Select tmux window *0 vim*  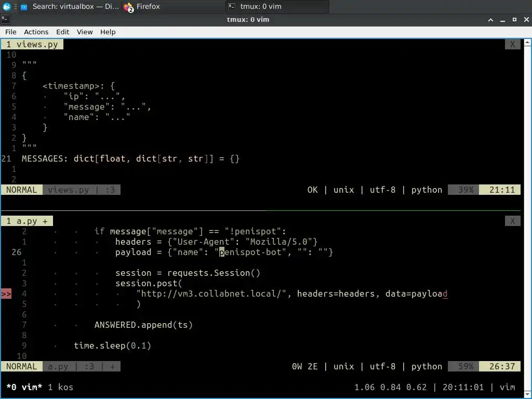(x=24, y=387)
